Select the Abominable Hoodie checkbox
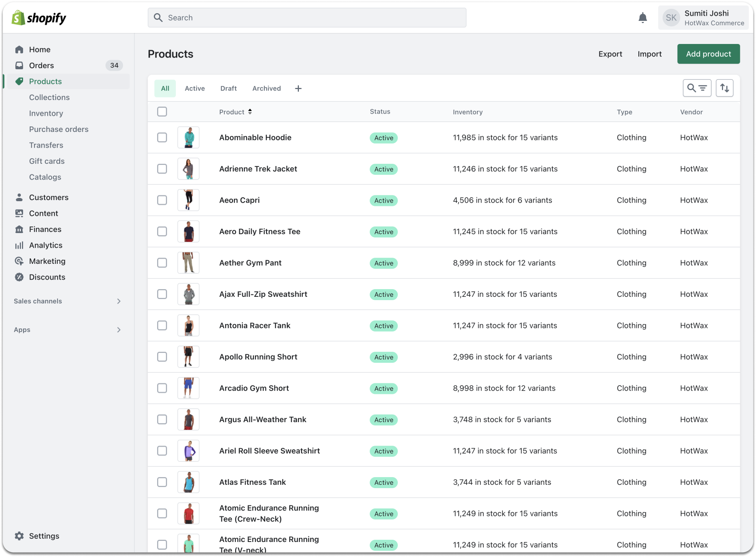 pyautogui.click(x=162, y=137)
